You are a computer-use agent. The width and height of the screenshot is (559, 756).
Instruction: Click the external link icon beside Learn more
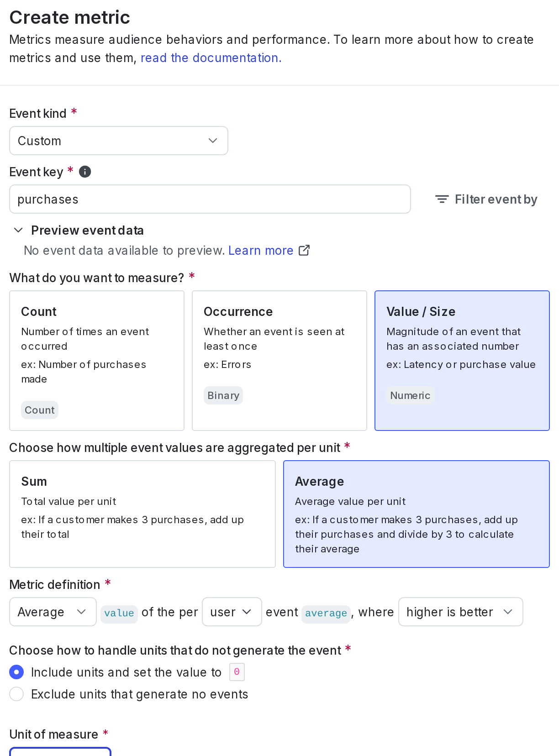point(304,250)
